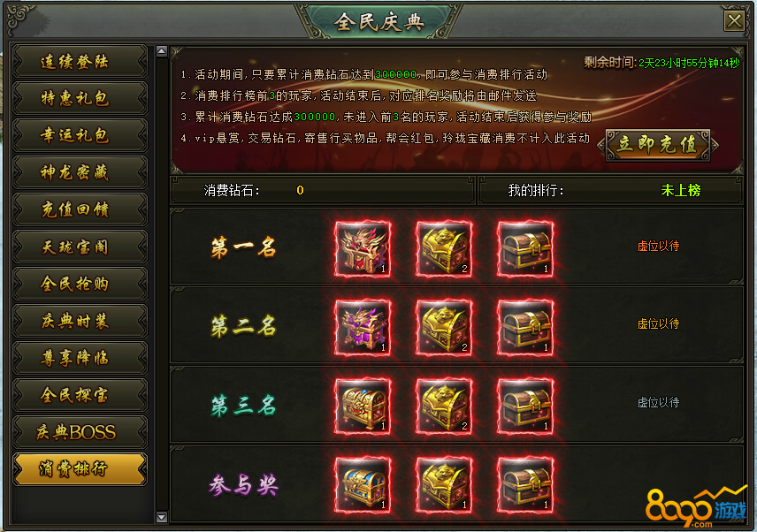Click the 立即充值 recharge button
Screen dimensions: 757x532
[658, 144]
